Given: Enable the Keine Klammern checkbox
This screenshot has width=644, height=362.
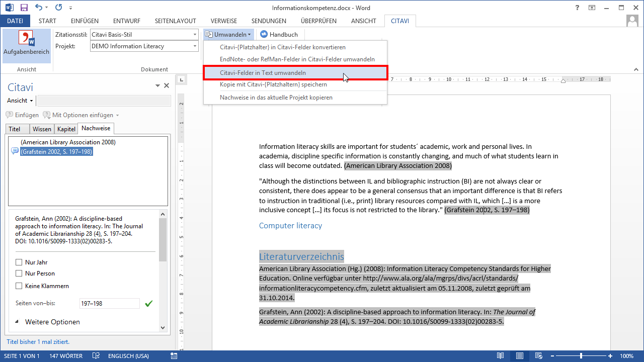Looking at the screenshot, I should (19, 286).
